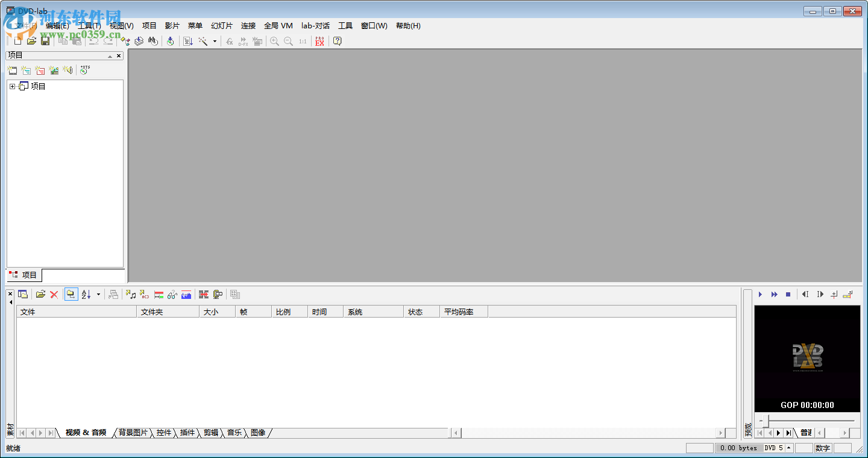868x458 pixels.
Task: Click the red film strip join icon
Action: pos(204,294)
